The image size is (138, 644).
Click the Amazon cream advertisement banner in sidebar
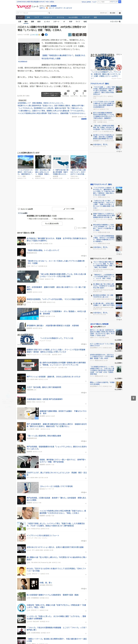(106, 62)
